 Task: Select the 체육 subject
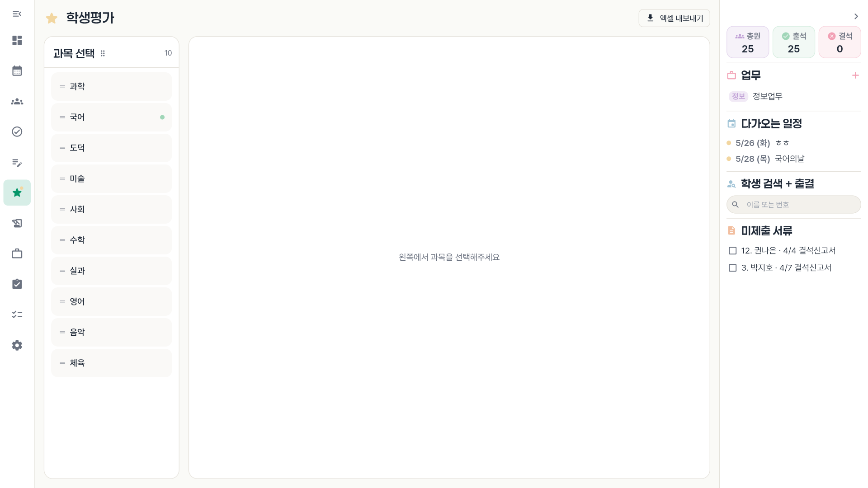[111, 363]
